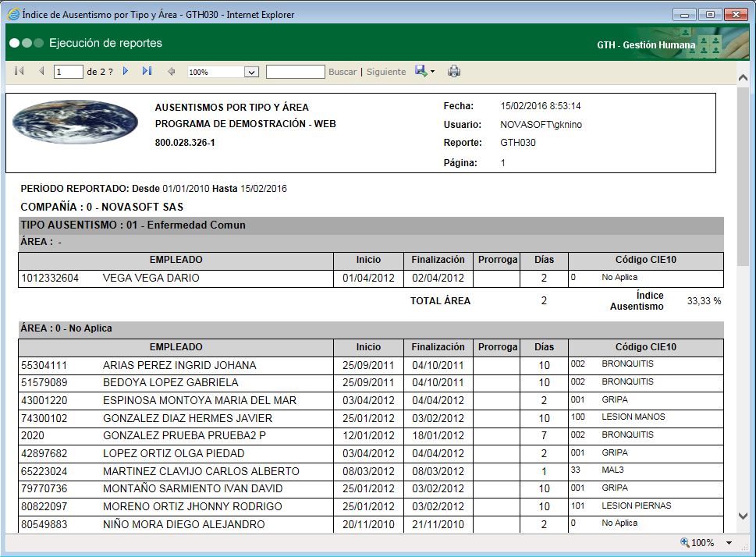The image size is (756, 557).
Task: Click end date 18/01/2012
Action: pos(438,436)
